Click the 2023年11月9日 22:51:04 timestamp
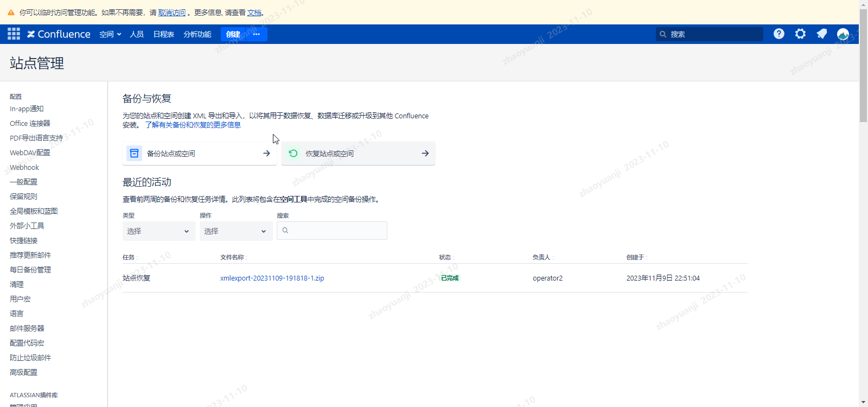Image resolution: width=868 pixels, height=407 pixels. (x=663, y=278)
